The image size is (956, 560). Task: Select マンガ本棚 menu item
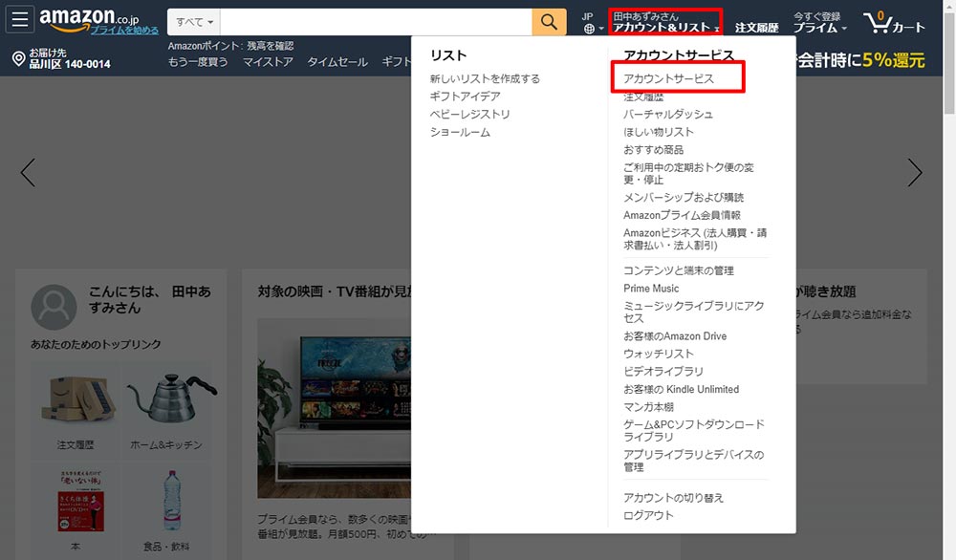point(648,406)
